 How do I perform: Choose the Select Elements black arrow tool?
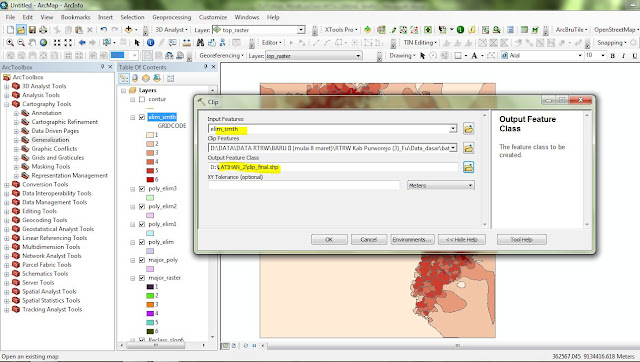pos(137,42)
